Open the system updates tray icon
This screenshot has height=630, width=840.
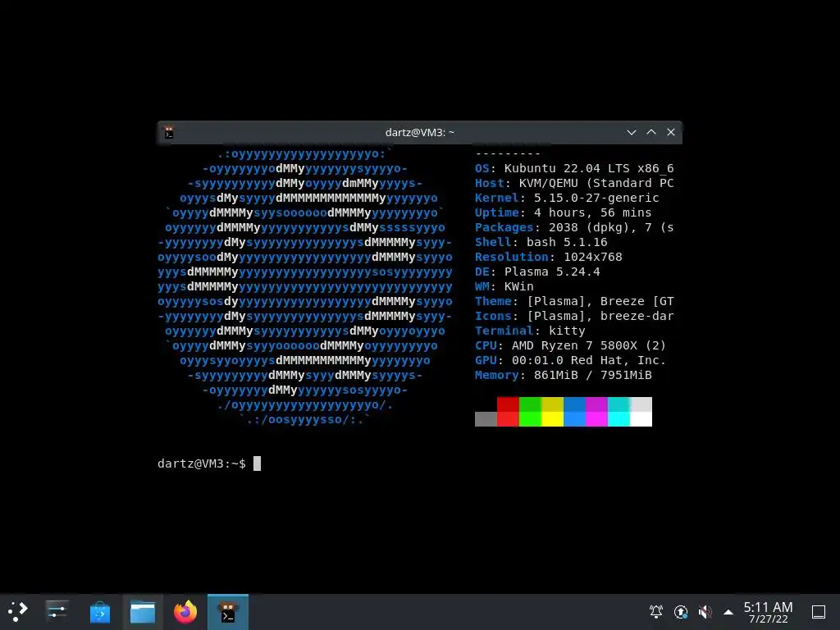680,612
